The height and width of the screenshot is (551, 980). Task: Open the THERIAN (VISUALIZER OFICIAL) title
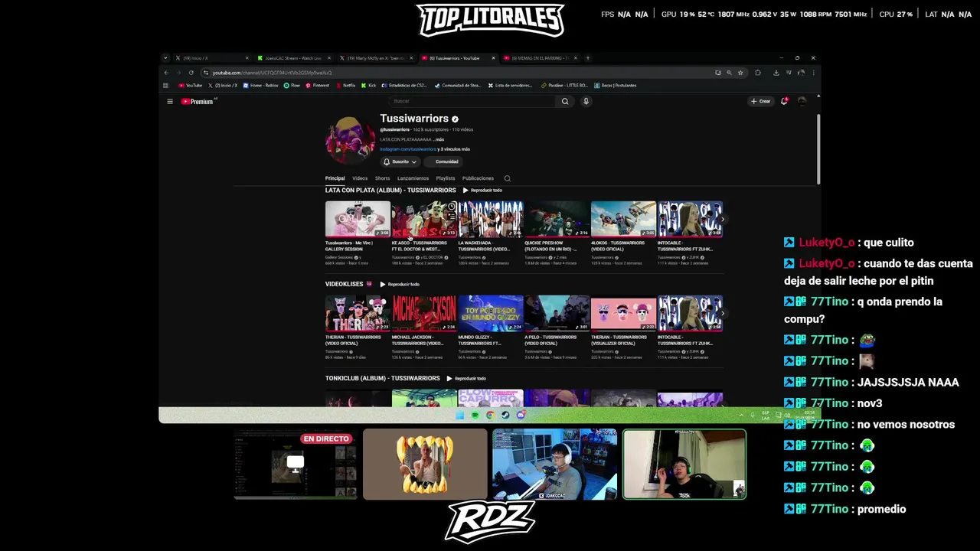click(x=619, y=340)
